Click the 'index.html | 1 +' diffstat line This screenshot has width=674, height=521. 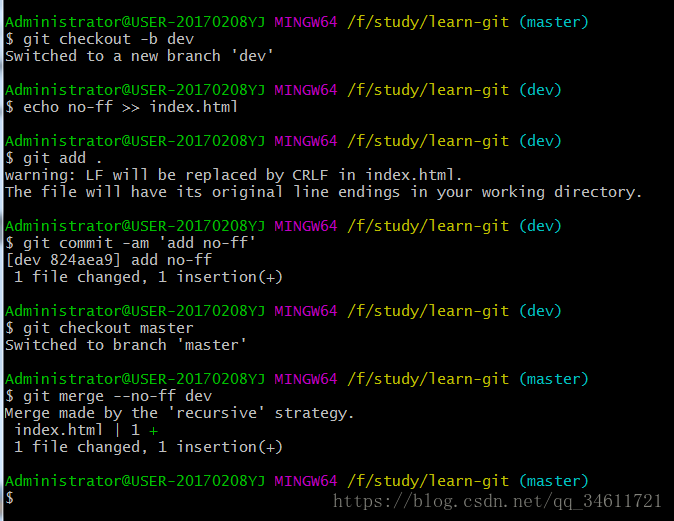point(86,430)
